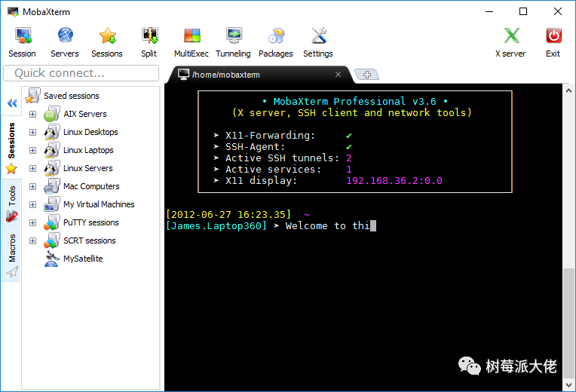Select My Virtual Machines folder icon
576x392 pixels.
click(x=51, y=204)
